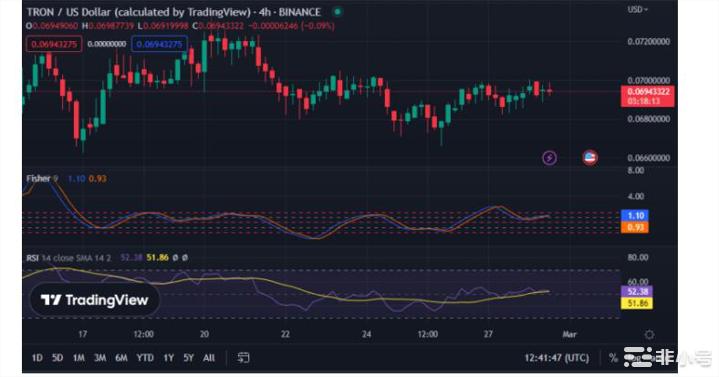The image size is (719, 377).
Task: Click the TradingView logo
Action: [x=94, y=300]
